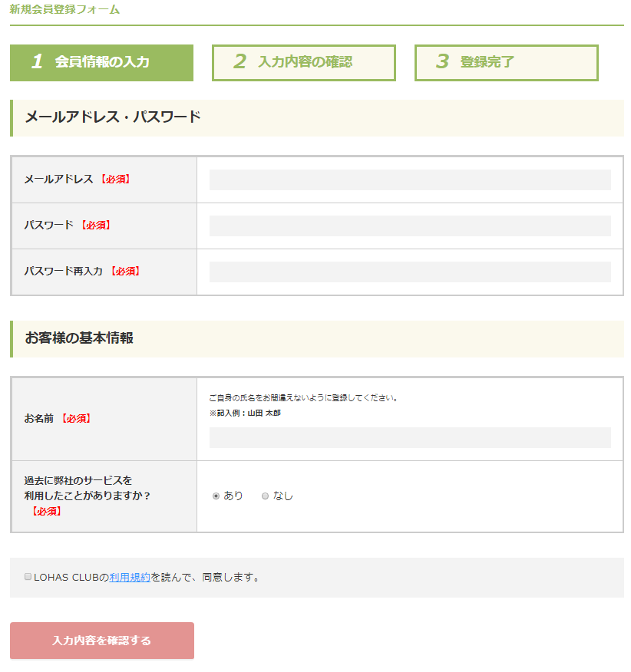Click the 新規会員登録フォーム page title
Image resolution: width=631 pixels, height=672 pixels.
pos(64,10)
